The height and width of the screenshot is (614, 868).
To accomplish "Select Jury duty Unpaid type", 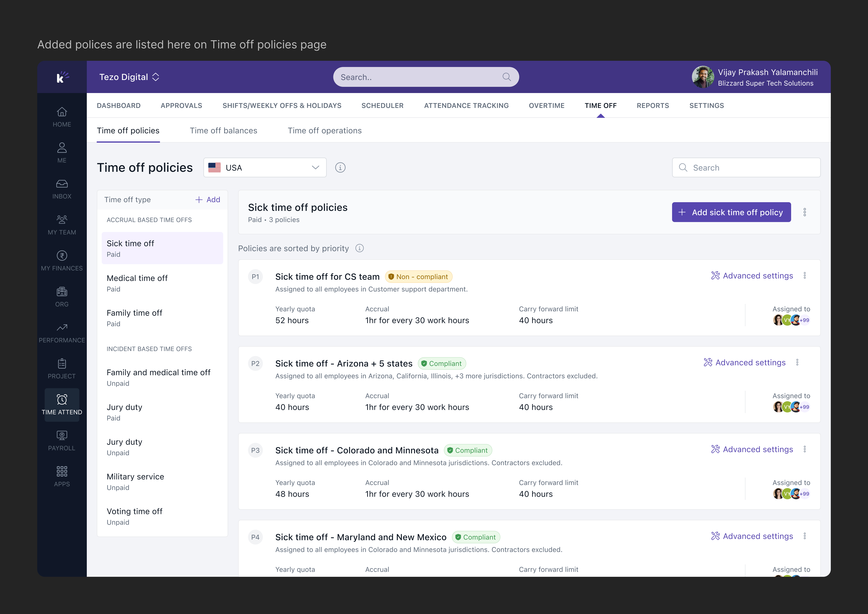I will coord(163,447).
